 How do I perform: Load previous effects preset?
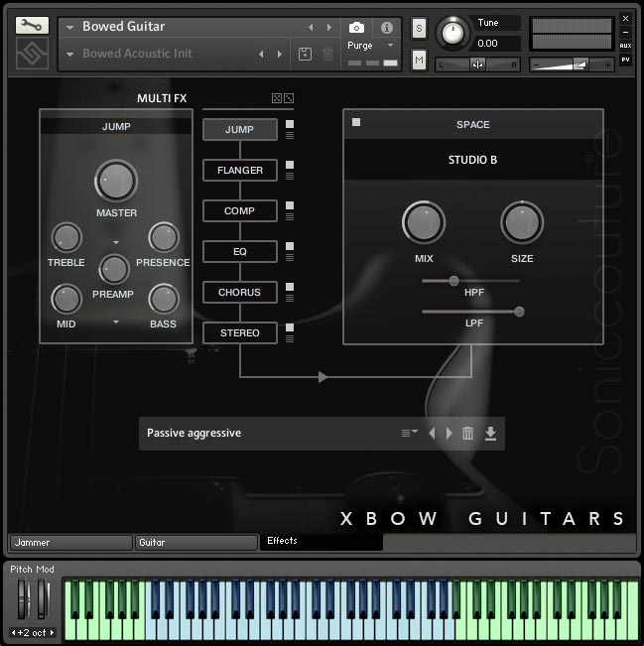(432, 433)
